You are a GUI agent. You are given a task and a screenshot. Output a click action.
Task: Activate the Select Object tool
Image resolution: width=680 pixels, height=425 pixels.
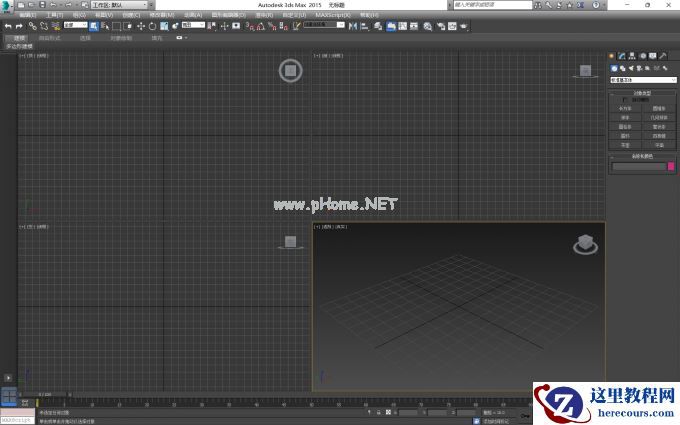tap(94, 26)
